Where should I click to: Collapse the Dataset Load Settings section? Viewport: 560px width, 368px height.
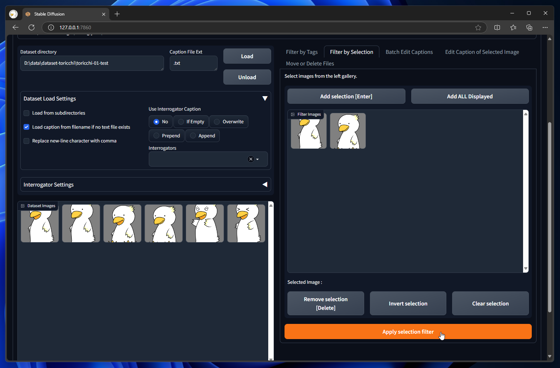(265, 98)
